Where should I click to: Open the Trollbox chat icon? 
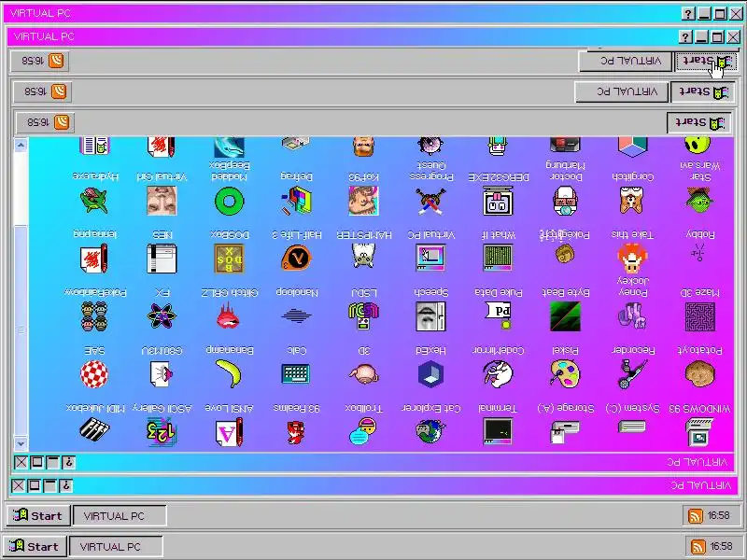(x=363, y=431)
